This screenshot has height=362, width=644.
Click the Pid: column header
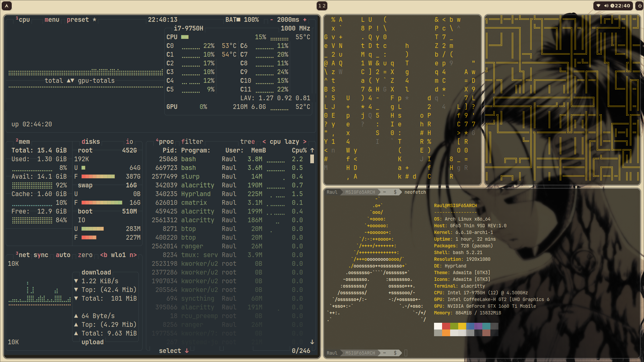pyautogui.click(x=170, y=150)
